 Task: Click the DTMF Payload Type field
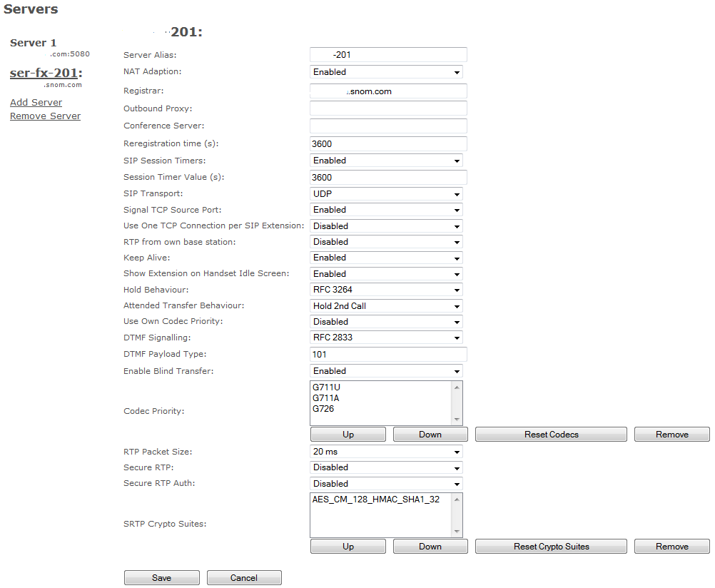[x=388, y=355]
